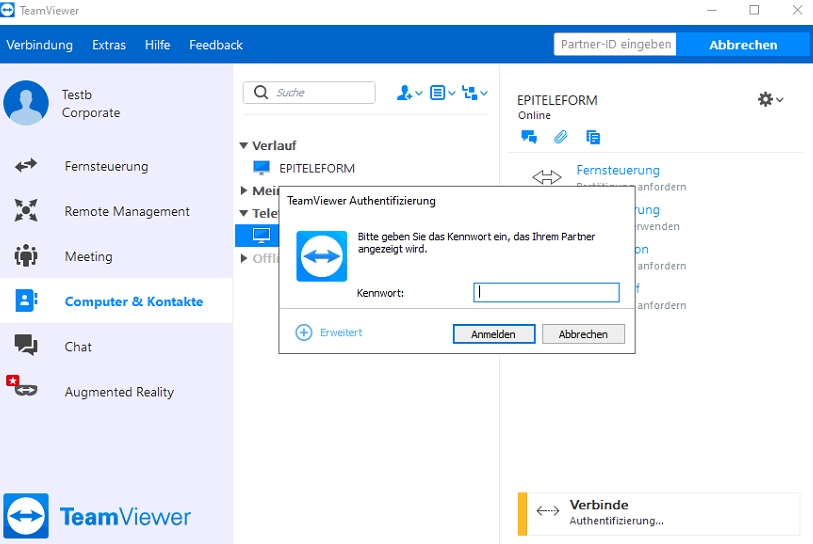Click the double-arrow icon beside Fernsteuerung link
The image size is (813, 544).
click(546, 177)
